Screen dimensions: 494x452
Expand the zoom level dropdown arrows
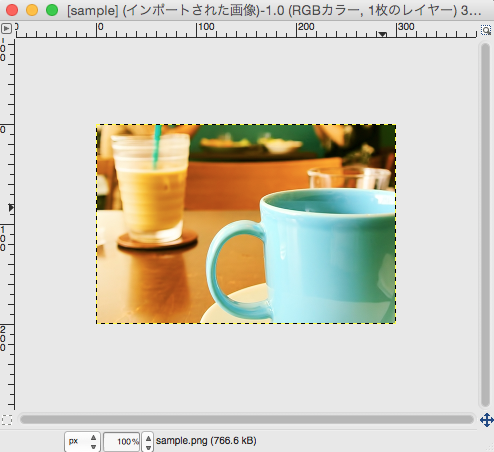pyautogui.click(x=148, y=442)
